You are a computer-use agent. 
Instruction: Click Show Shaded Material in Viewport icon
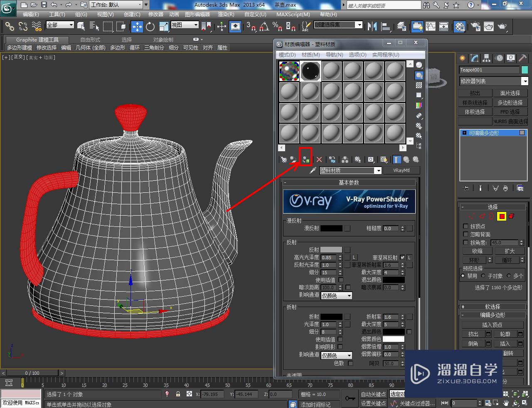(384, 160)
